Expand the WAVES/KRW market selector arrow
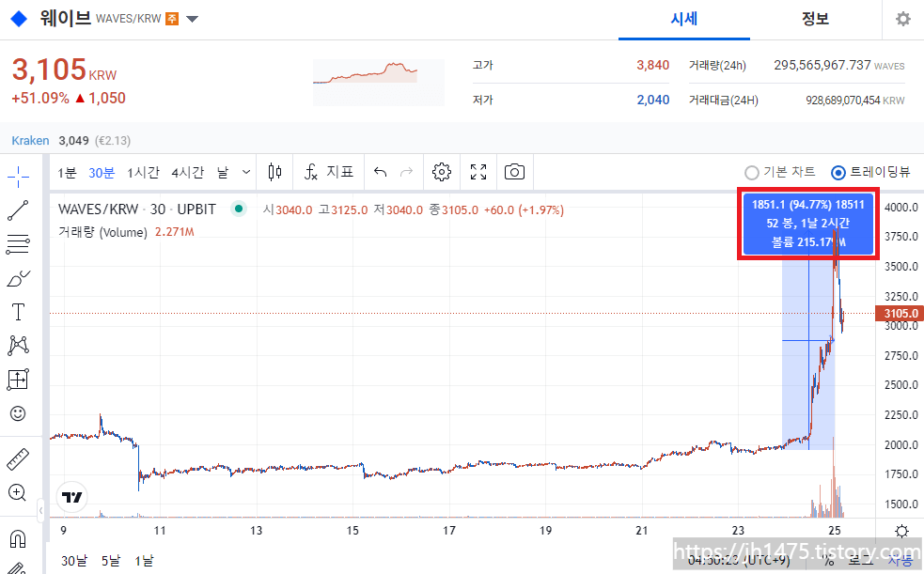This screenshot has width=924, height=574. 192,19
